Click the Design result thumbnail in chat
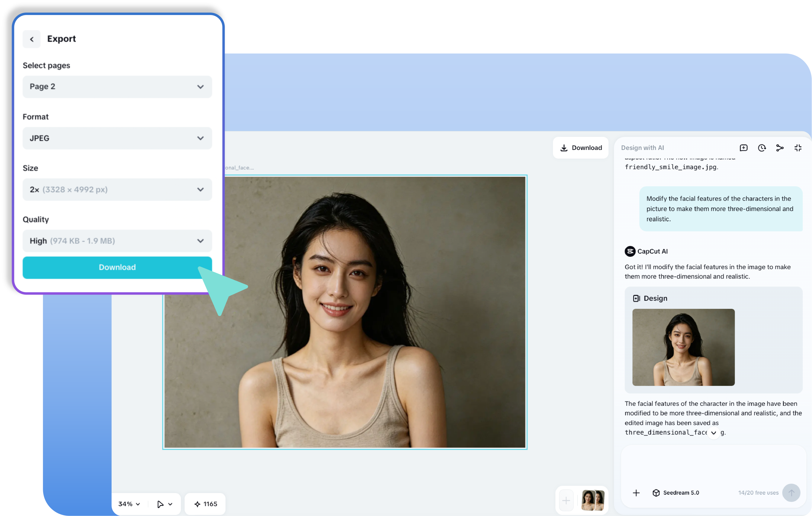Screen dimensions: 812x516 [x=683, y=347]
